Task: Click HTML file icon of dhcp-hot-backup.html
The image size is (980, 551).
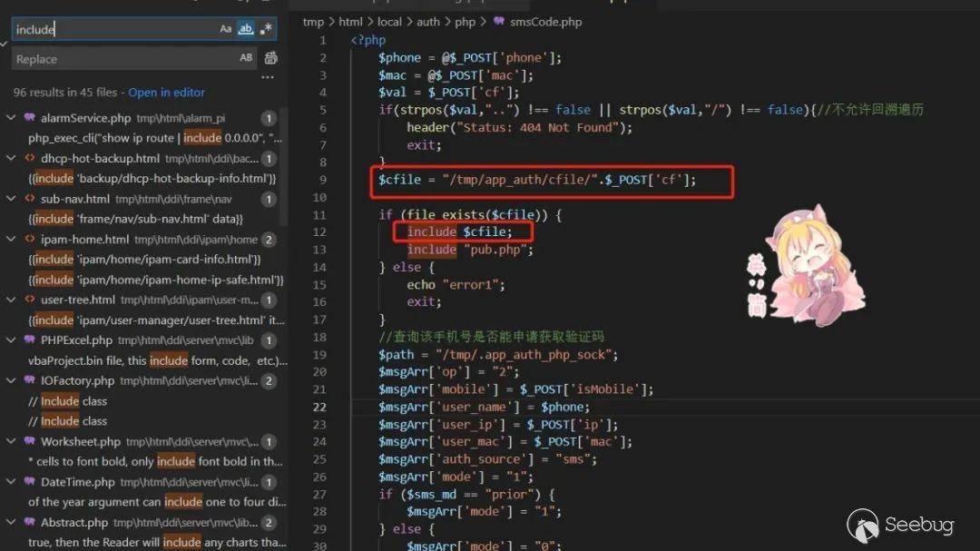Action: pos(29,158)
